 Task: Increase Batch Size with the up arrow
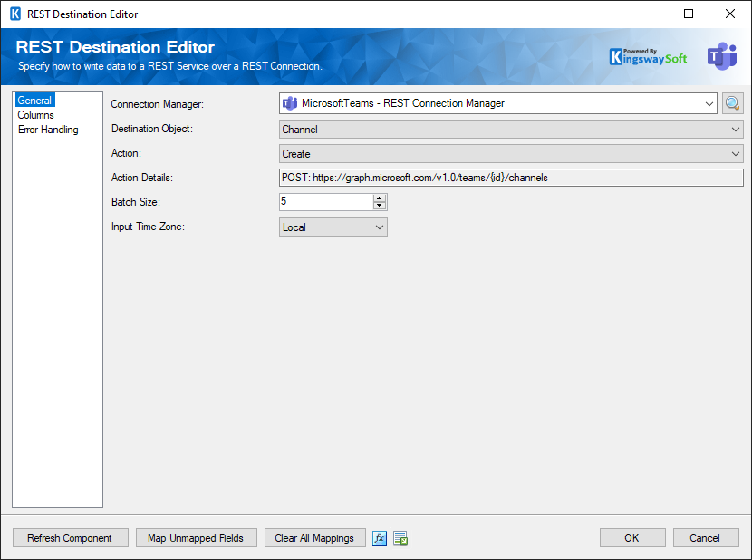380,198
